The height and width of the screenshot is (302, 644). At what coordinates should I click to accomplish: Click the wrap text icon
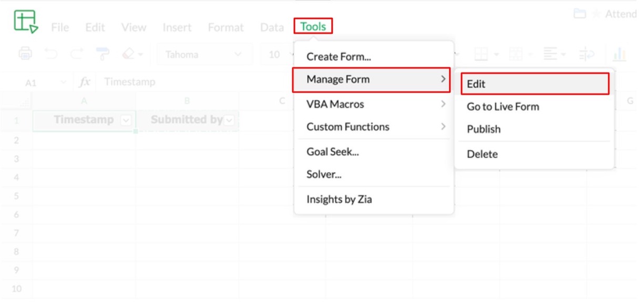click(586, 54)
